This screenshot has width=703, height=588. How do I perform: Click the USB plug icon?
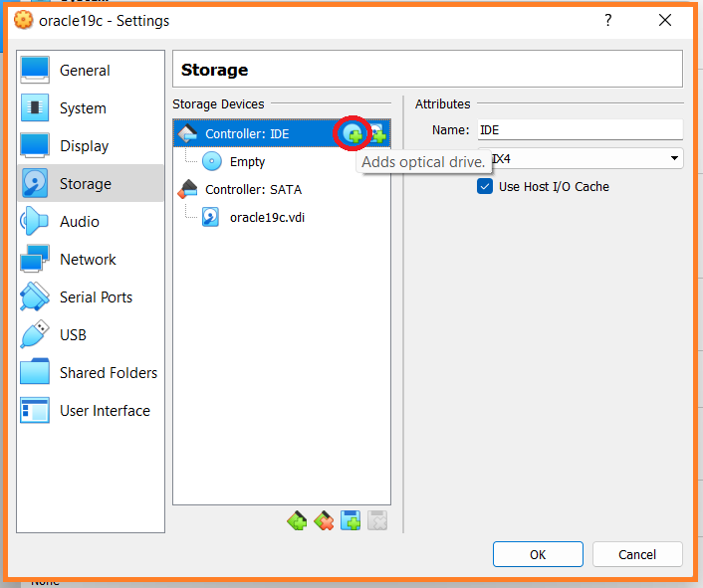(x=35, y=334)
